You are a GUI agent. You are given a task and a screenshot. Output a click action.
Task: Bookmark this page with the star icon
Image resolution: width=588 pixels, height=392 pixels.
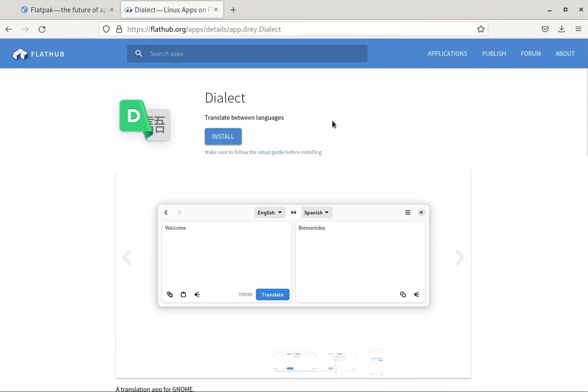click(x=480, y=29)
